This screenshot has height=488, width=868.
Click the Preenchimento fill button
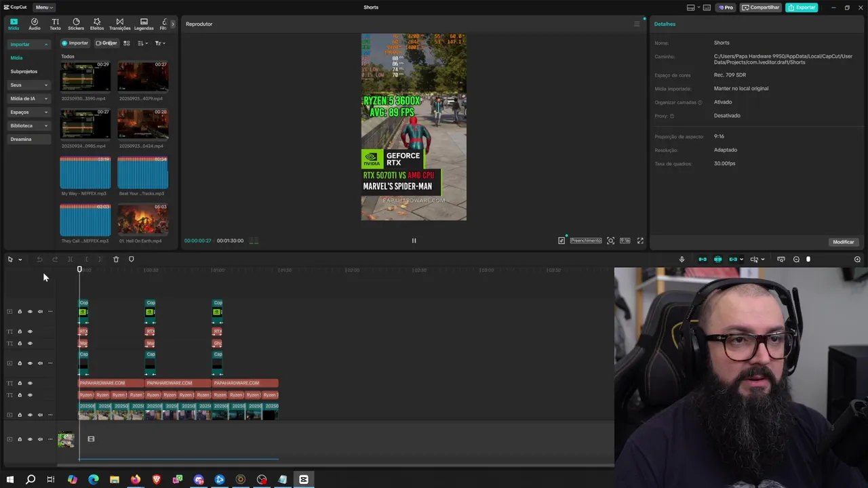(x=586, y=241)
